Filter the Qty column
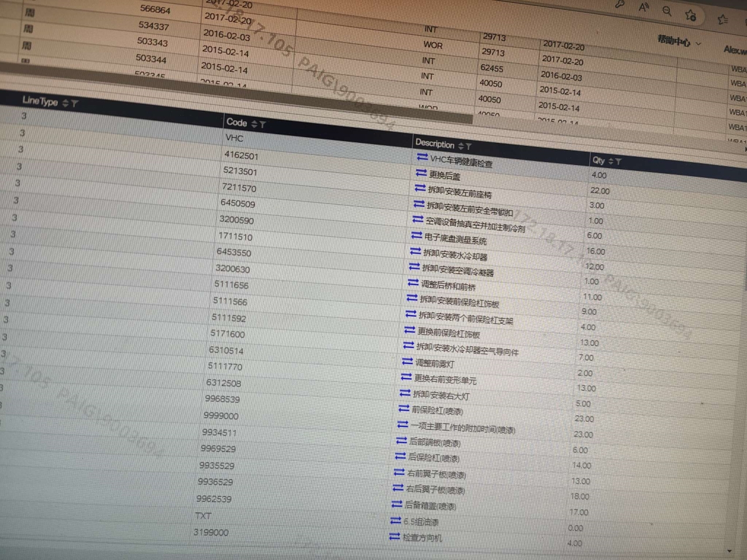Screen dimensions: 747x560 618,162
